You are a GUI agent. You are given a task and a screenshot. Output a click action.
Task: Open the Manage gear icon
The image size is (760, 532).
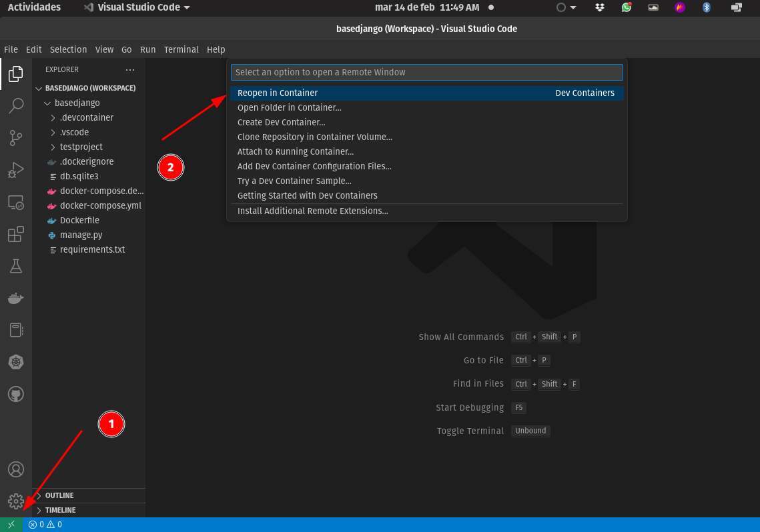[16, 501]
